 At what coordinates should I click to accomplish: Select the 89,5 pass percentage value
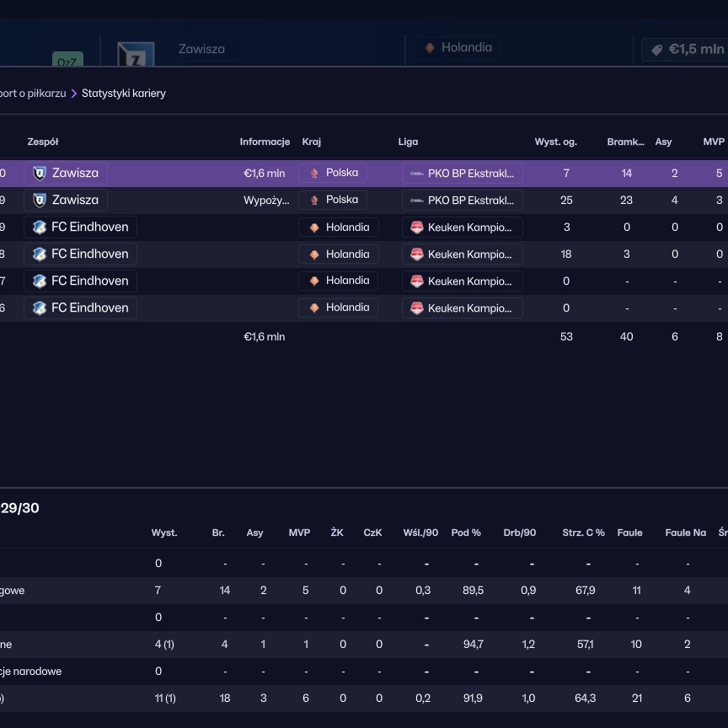click(x=473, y=590)
